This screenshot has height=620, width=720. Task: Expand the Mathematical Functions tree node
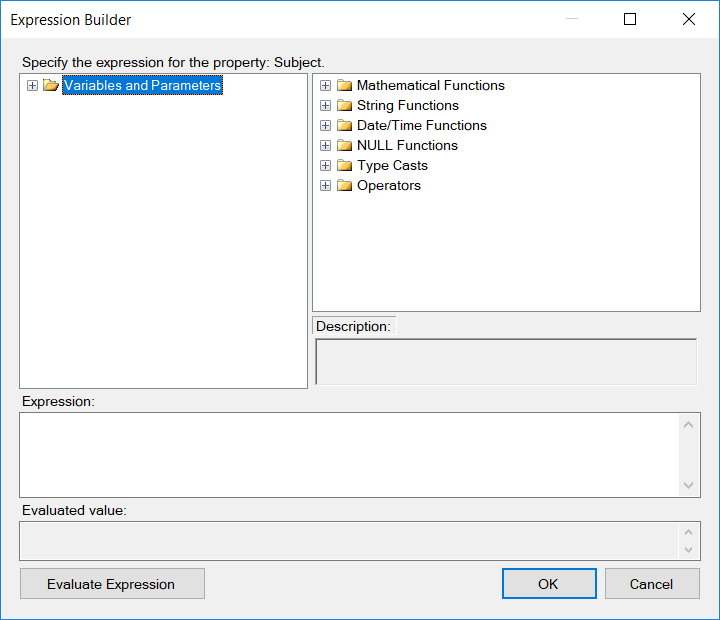[x=325, y=86]
